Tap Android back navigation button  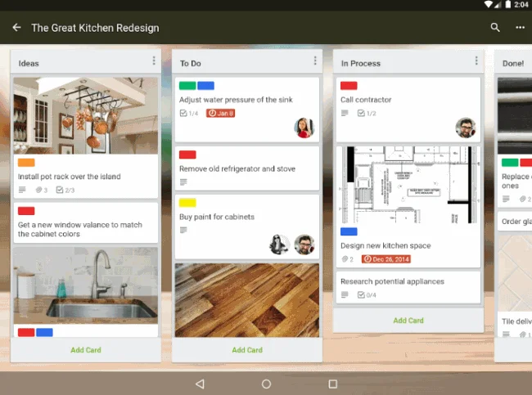(201, 384)
